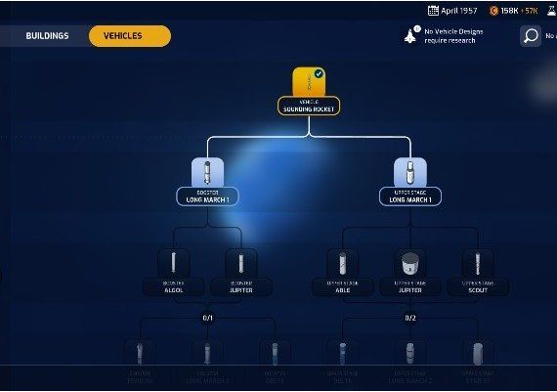Open the magnifying glass search button

[x=531, y=36]
